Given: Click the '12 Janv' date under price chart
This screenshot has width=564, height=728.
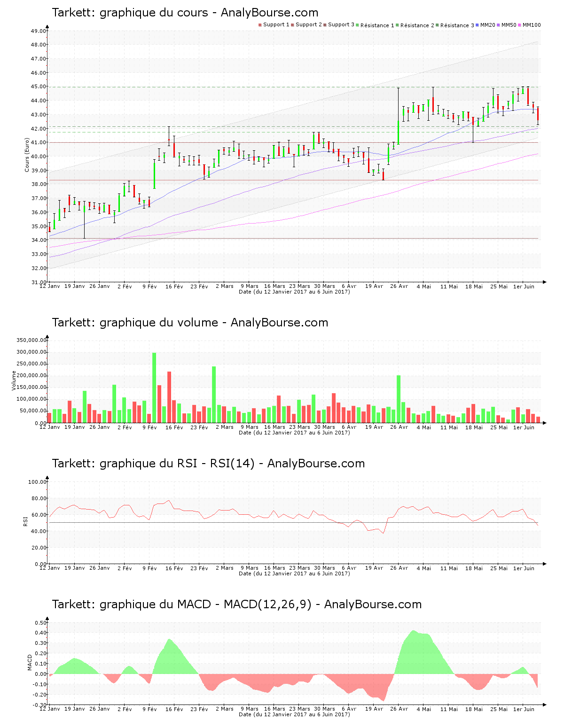Looking at the screenshot, I should tap(49, 287).
